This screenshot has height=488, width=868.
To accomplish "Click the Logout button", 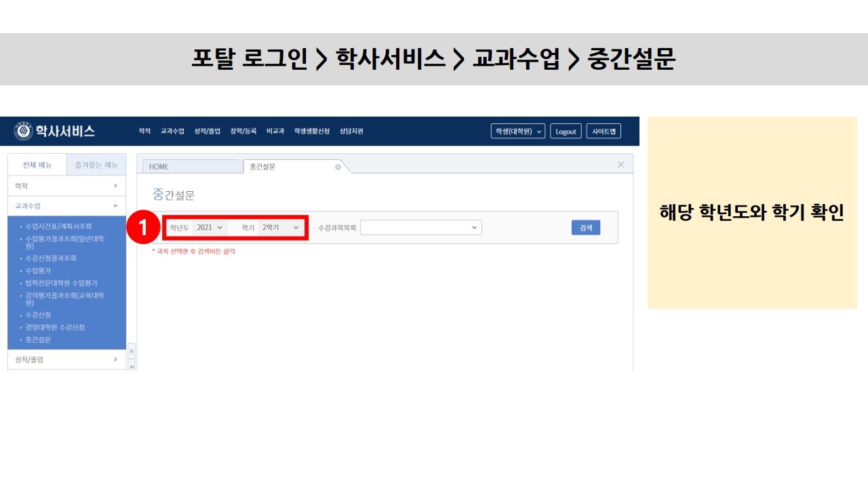I will pos(566,131).
